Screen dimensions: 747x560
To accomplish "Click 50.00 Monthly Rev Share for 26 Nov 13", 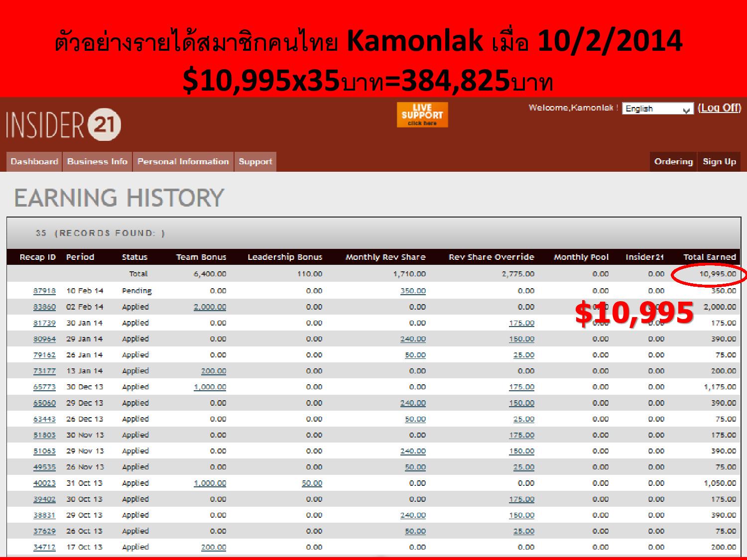I will [x=415, y=467].
